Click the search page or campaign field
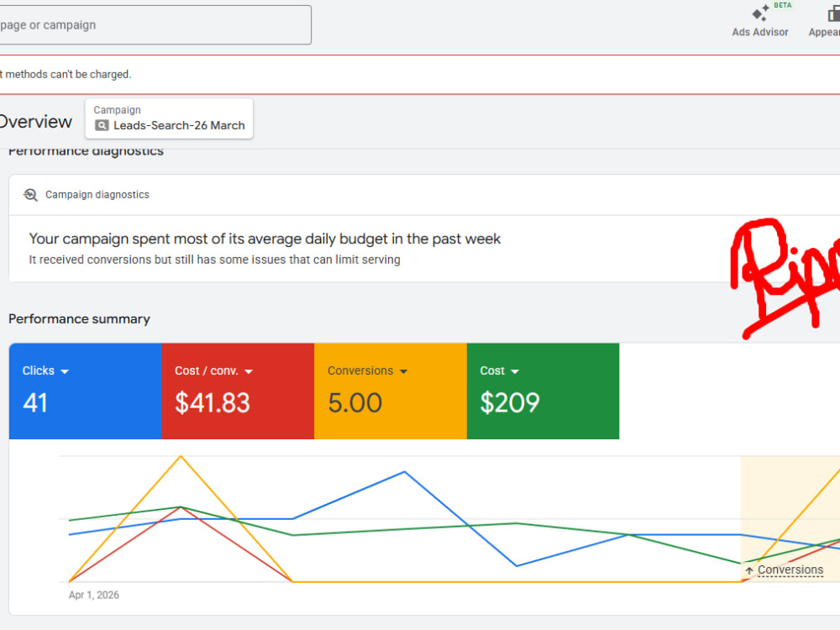This screenshot has height=630, width=840. click(155, 25)
